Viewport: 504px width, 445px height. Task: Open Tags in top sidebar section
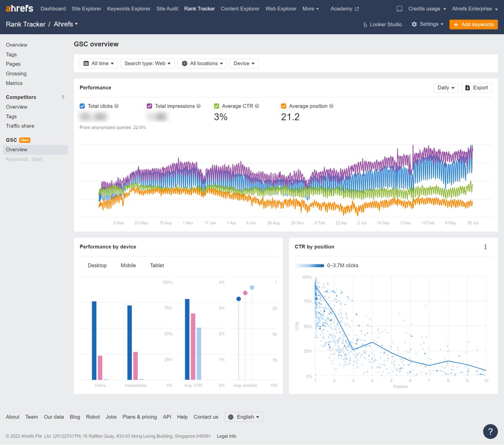point(11,55)
